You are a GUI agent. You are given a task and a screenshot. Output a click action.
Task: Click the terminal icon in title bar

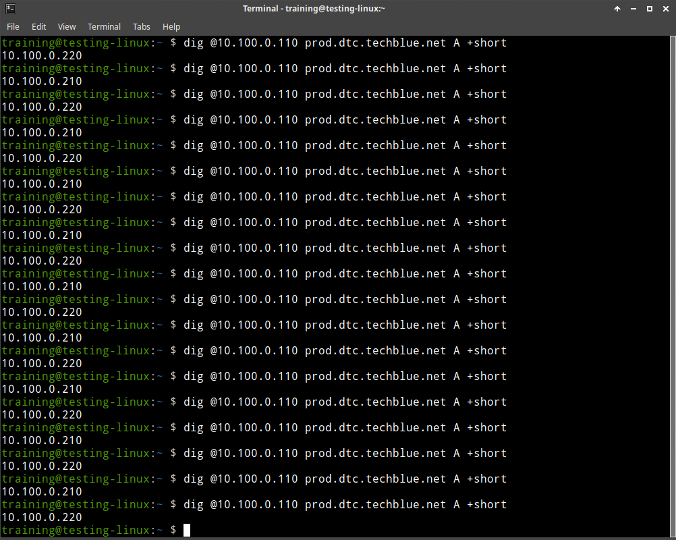click(x=11, y=9)
